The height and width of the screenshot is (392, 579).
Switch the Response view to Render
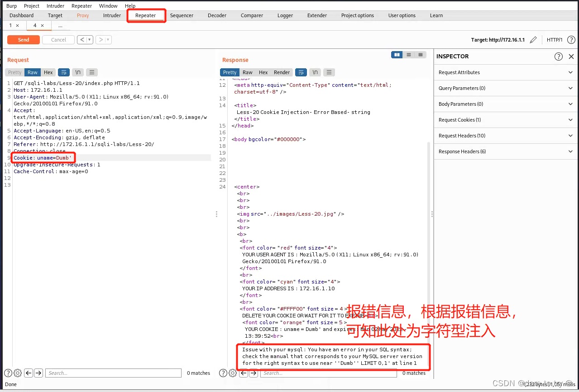tap(282, 72)
